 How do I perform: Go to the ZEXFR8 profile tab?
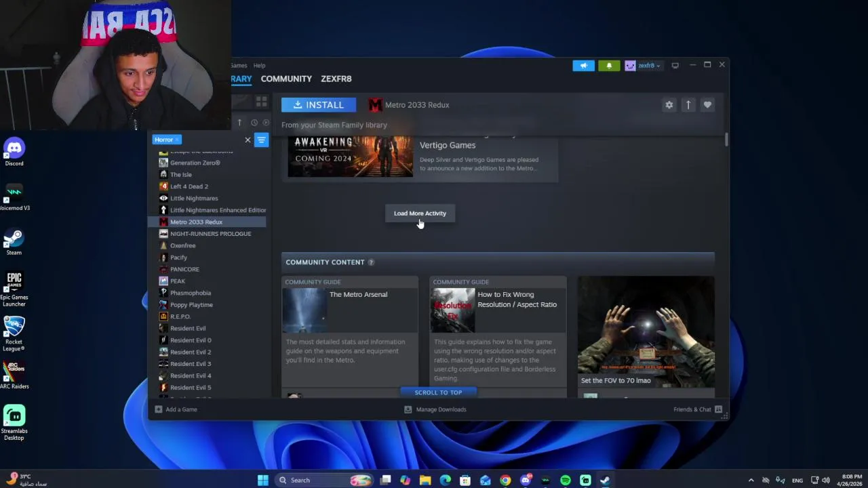click(x=336, y=79)
